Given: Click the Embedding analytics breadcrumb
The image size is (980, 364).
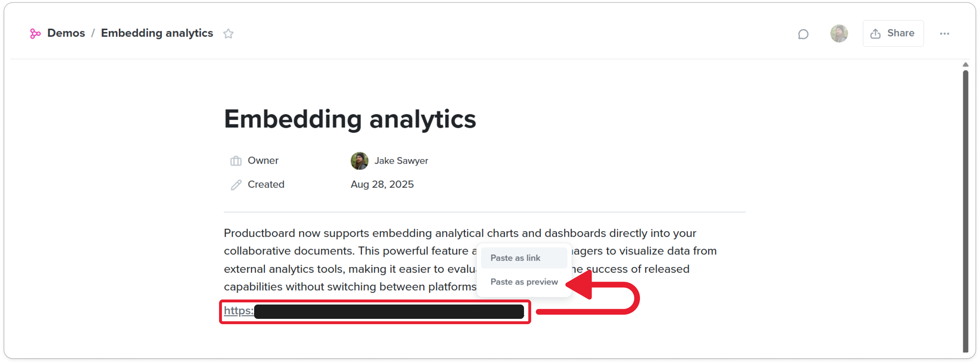Looking at the screenshot, I should point(157,33).
